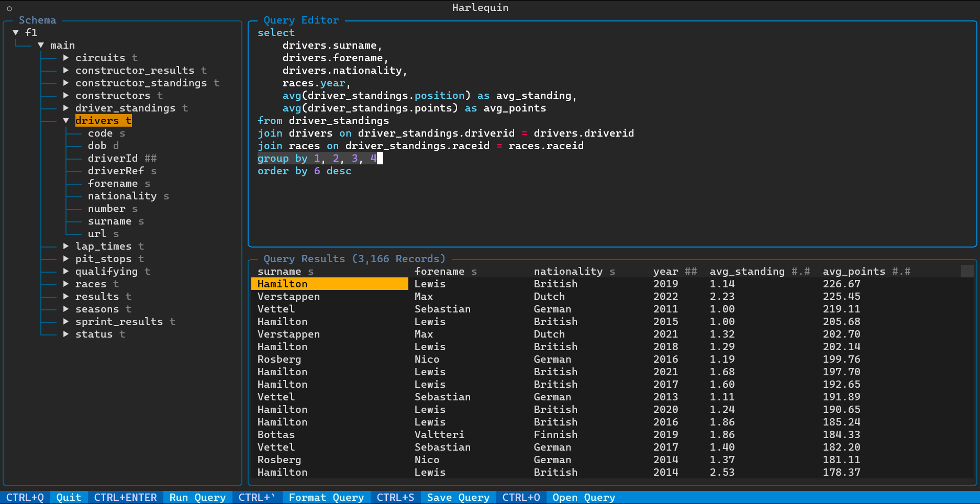Click the 'join races' line in the editor
Viewport: 980px width, 504px height.
[x=421, y=145]
